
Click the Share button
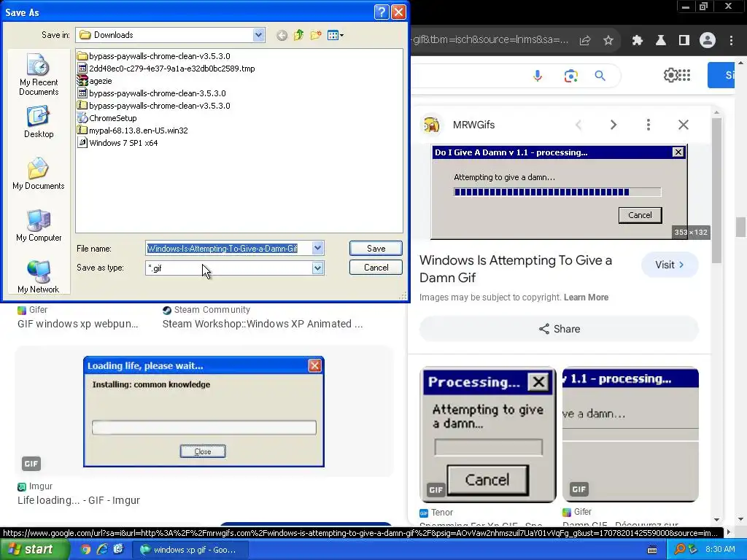point(560,329)
